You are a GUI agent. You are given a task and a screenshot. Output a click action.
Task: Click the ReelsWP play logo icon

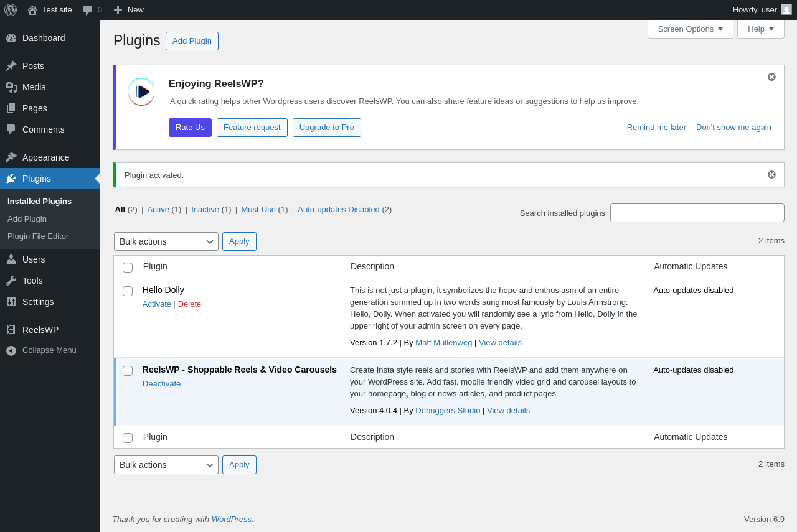[x=142, y=92]
